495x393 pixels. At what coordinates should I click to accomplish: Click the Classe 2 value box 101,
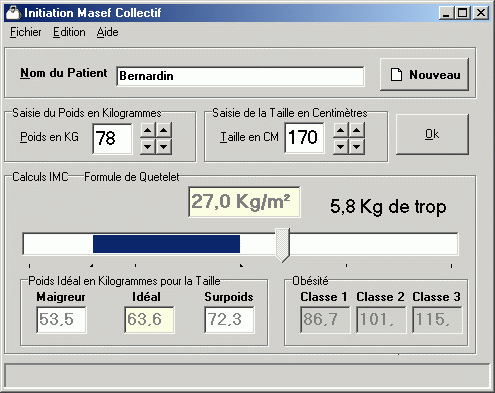381,320
